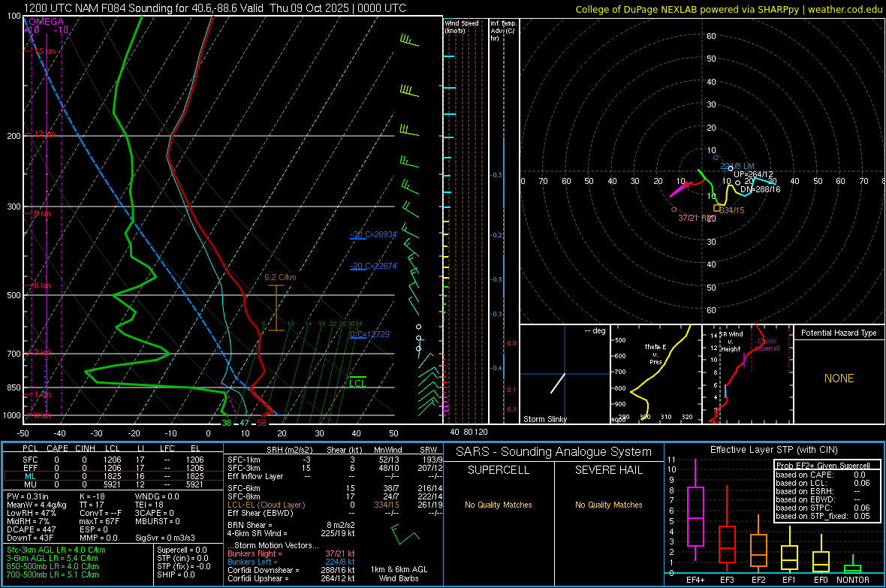Select the 6.2 C/km lapse rate label
Screen dimensions: 886x588
[x=280, y=277]
